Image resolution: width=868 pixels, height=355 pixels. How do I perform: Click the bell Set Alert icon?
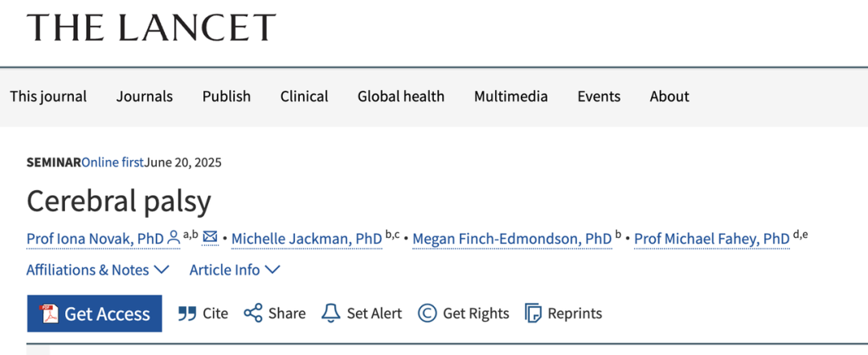(x=331, y=313)
